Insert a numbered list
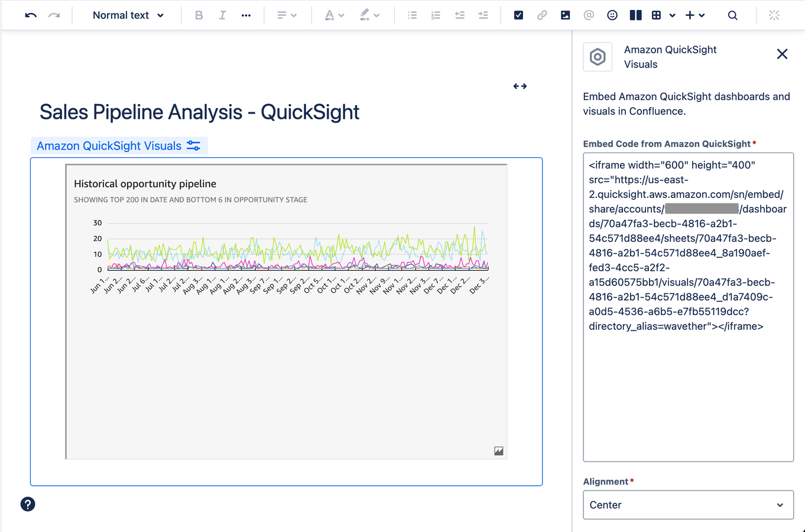Screen dimensions: 805x532 pyautogui.click(x=436, y=15)
